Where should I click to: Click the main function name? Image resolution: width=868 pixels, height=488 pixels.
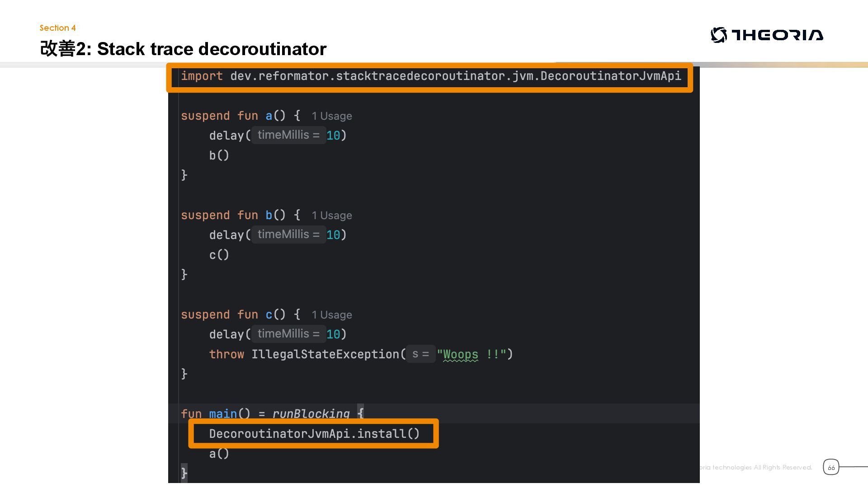223,414
